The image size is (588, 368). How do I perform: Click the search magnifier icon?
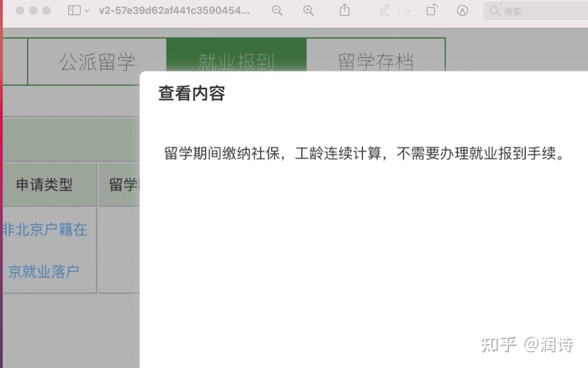[x=494, y=11]
